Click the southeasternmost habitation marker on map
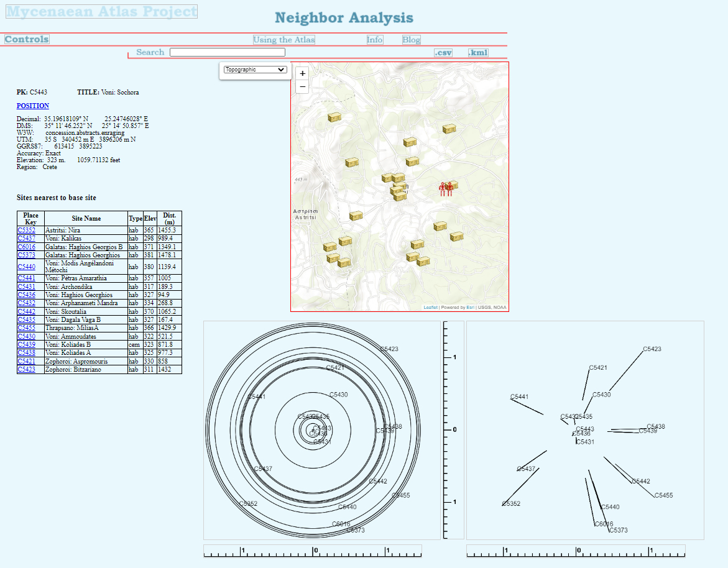The image size is (728, 568). [x=457, y=236]
